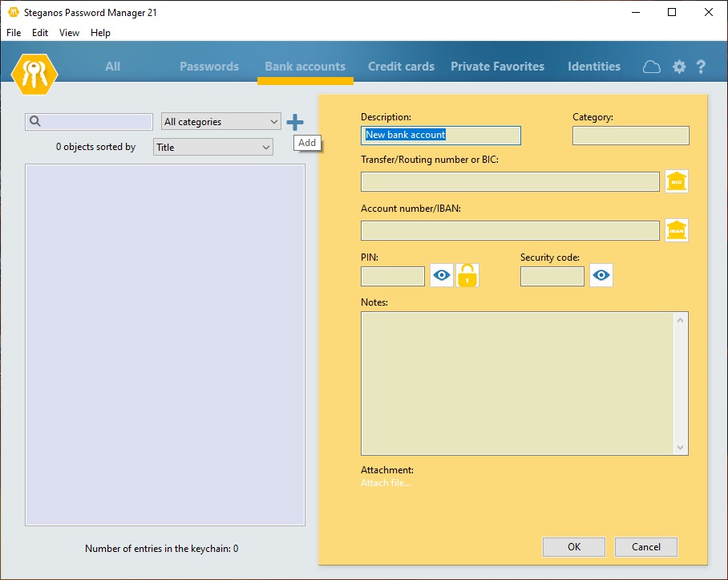Screen dimensions: 728x580
Task: Reveal the PIN with the eye toggle
Action: (x=441, y=275)
